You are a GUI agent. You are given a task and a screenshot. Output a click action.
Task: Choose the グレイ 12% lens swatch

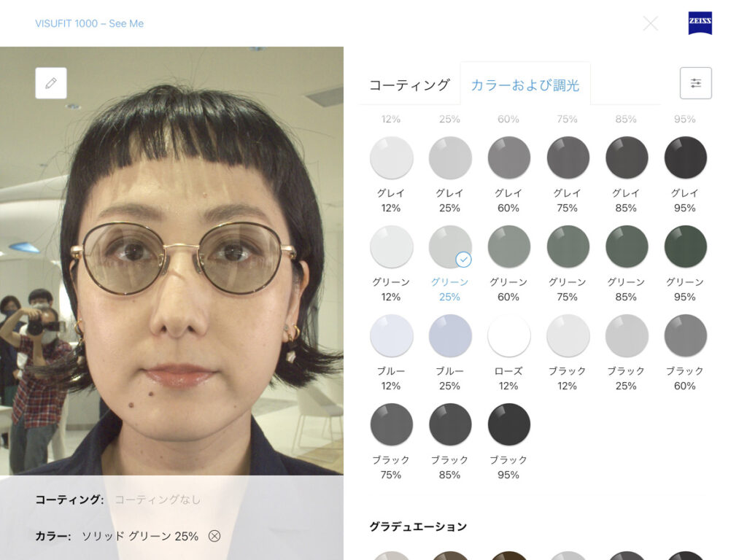coord(391,157)
